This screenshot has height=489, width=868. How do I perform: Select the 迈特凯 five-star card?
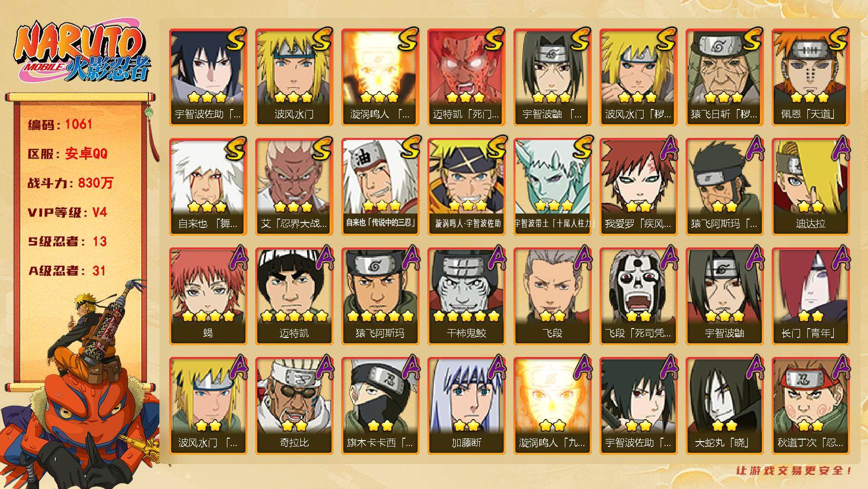click(294, 296)
